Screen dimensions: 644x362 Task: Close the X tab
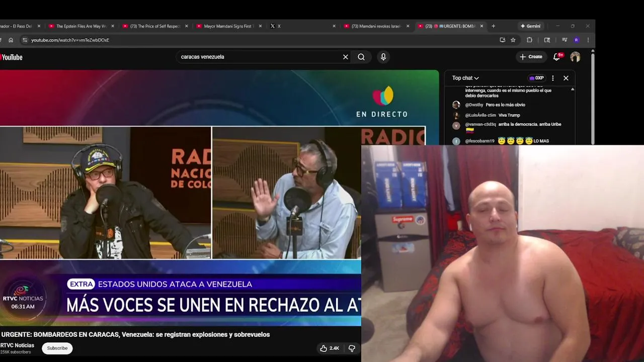[334, 26]
